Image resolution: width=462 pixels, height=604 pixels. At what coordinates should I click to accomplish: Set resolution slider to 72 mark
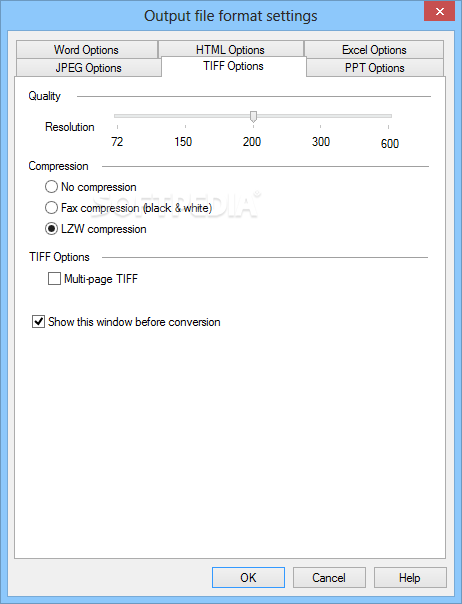117,116
